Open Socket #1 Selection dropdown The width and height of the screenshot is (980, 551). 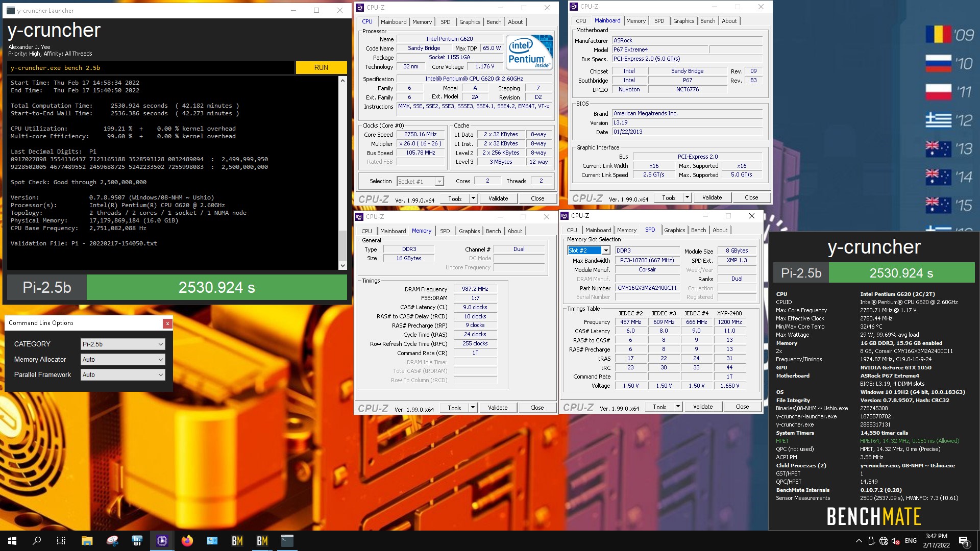coord(420,182)
